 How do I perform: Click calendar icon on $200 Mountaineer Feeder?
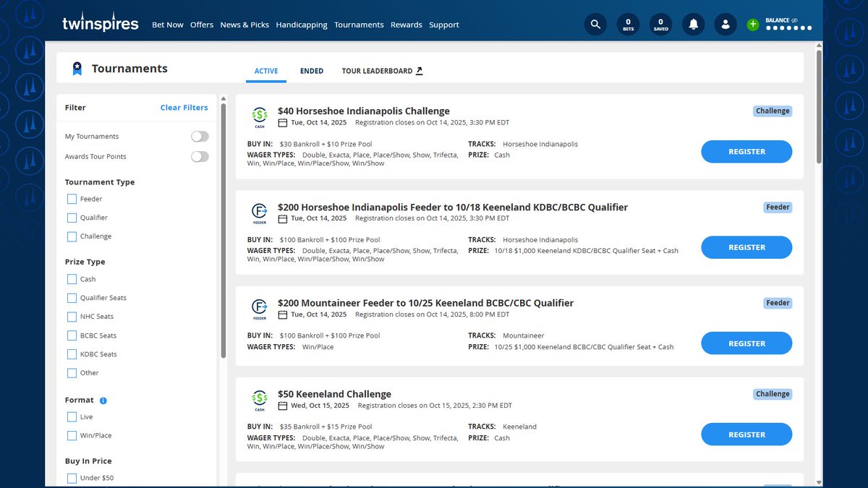point(283,314)
